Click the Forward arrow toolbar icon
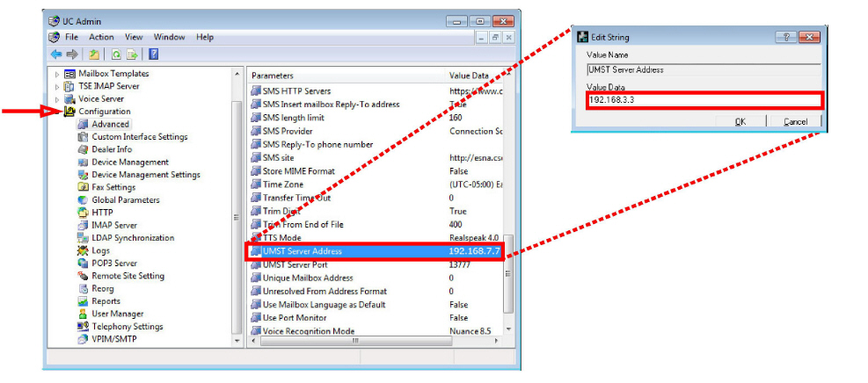The width and height of the screenshot is (868, 383). 72,54
